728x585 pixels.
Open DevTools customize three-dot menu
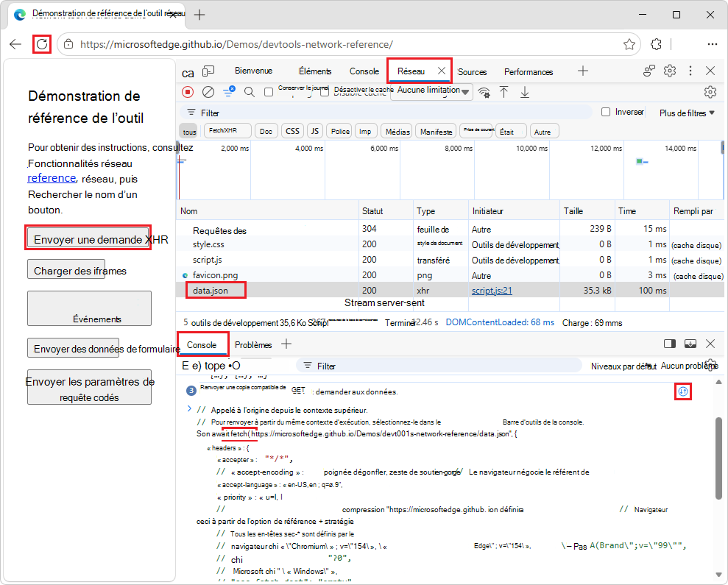click(x=690, y=71)
